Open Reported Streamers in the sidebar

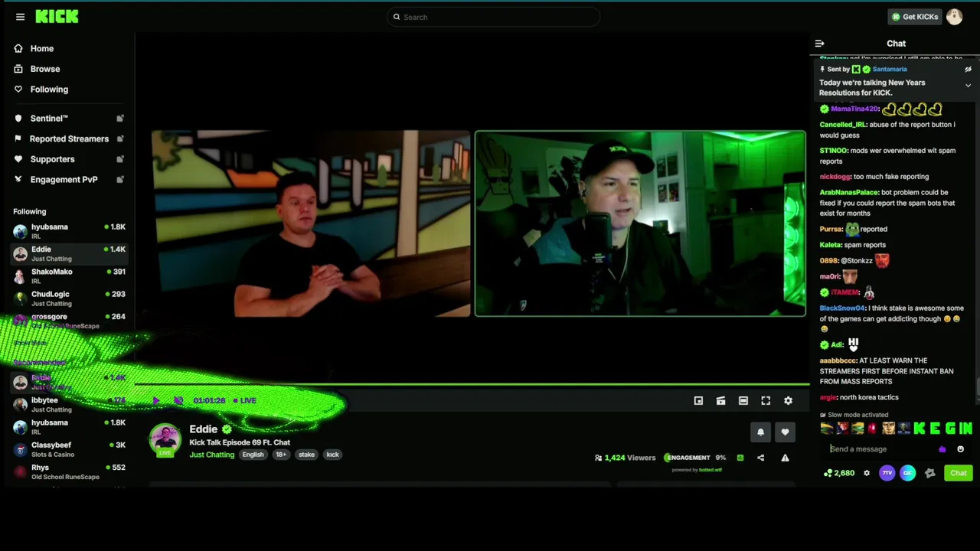tap(69, 139)
